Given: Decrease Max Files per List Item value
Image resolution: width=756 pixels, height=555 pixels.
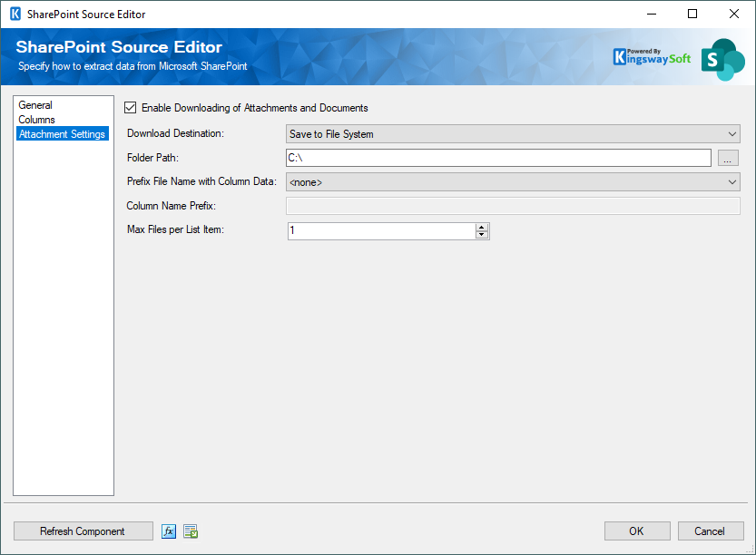Looking at the screenshot, I should [x=482, y=235].
